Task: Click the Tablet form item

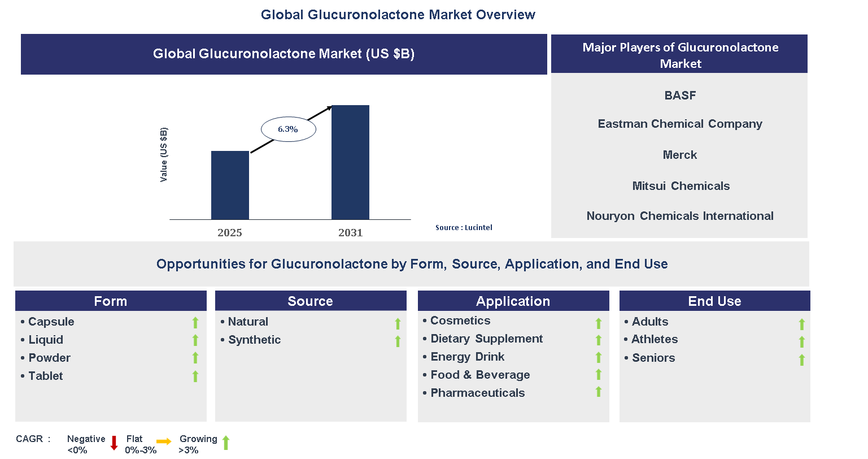Action: click(x=46, y=376)
